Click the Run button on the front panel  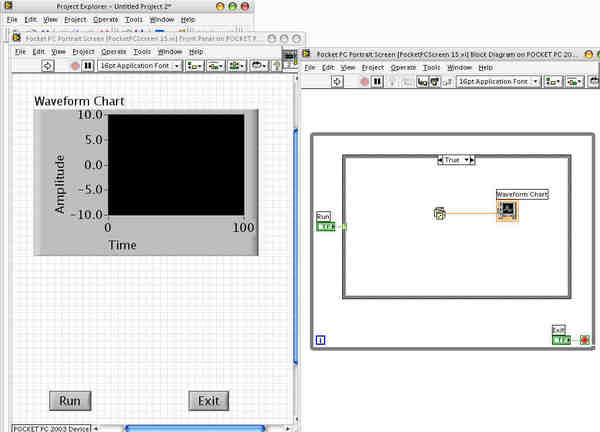[x=70, y=401]
